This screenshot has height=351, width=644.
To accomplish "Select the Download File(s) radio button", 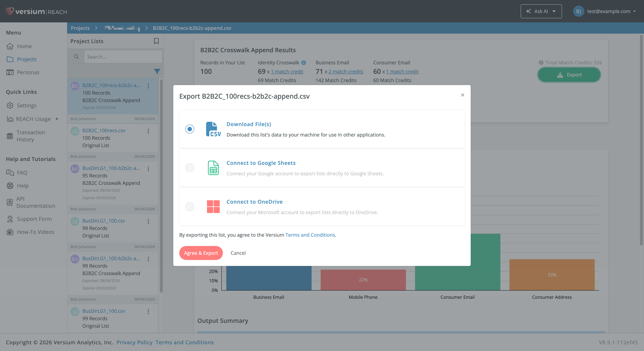I will click(x=190, y=129).
